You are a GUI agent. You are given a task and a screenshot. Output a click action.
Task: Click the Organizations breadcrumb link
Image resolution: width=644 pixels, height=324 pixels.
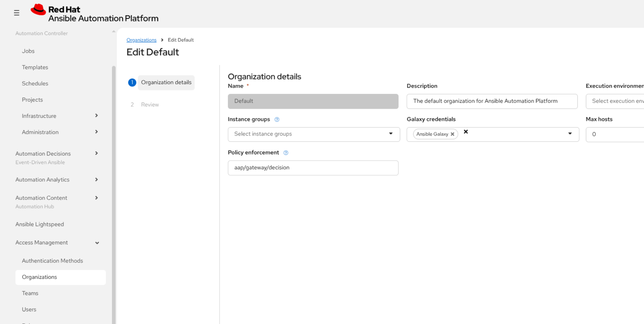click(x=141, y=40)
